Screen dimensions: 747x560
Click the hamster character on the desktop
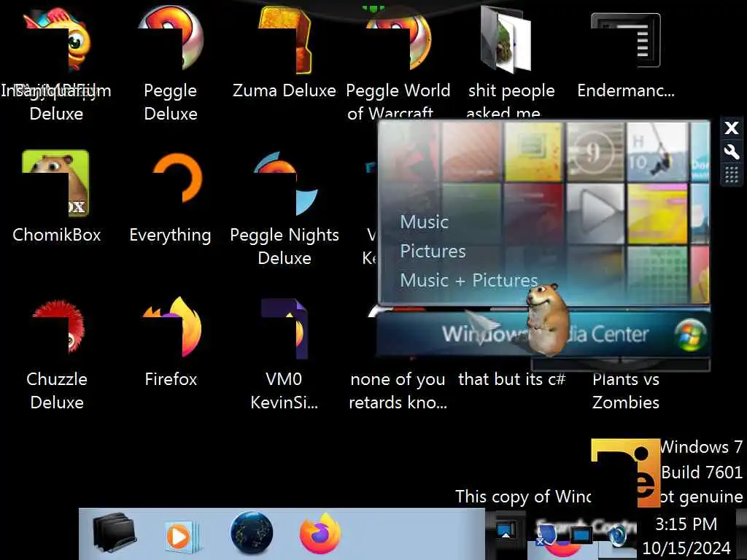click(x=548, y=320)
